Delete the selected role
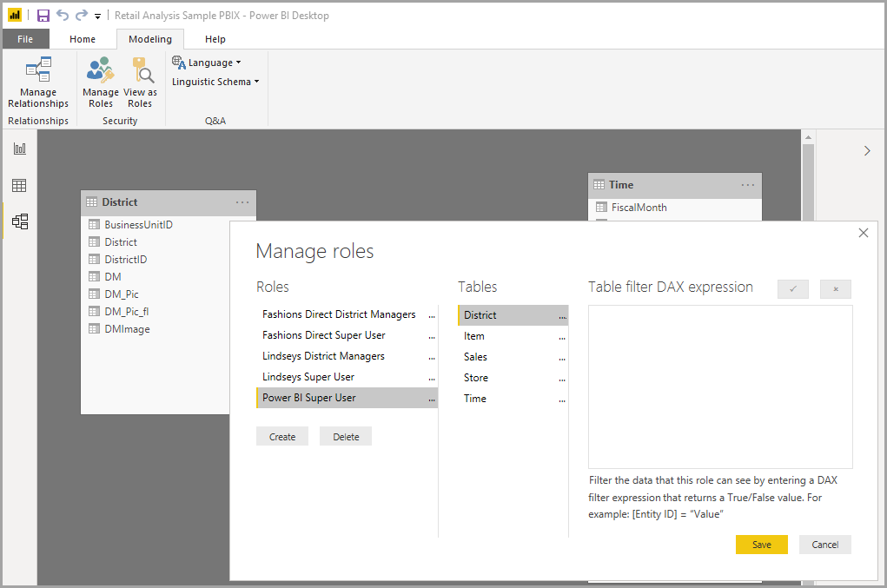 (x=346, y=437)
